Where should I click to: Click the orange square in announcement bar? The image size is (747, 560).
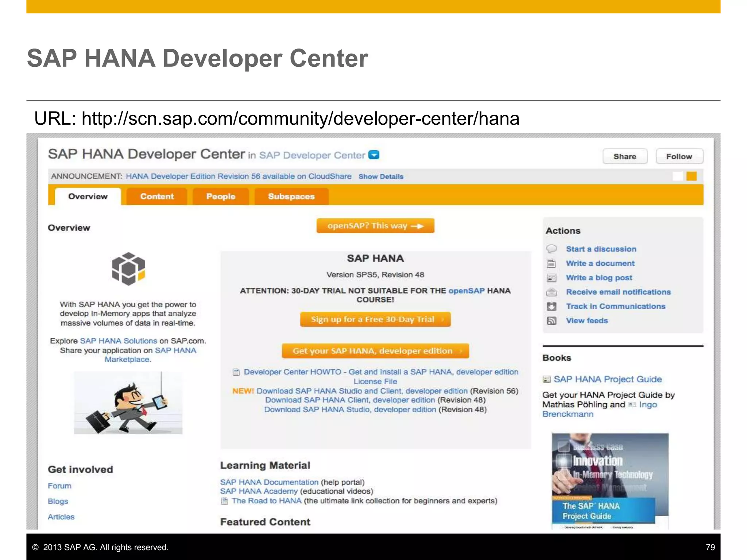[x=692, y=176]
